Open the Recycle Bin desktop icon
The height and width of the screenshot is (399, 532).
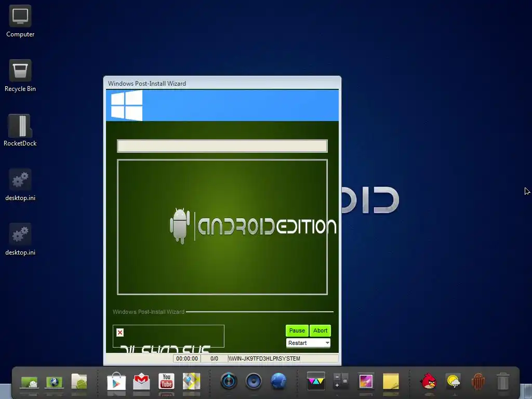[x=20, y=76]
